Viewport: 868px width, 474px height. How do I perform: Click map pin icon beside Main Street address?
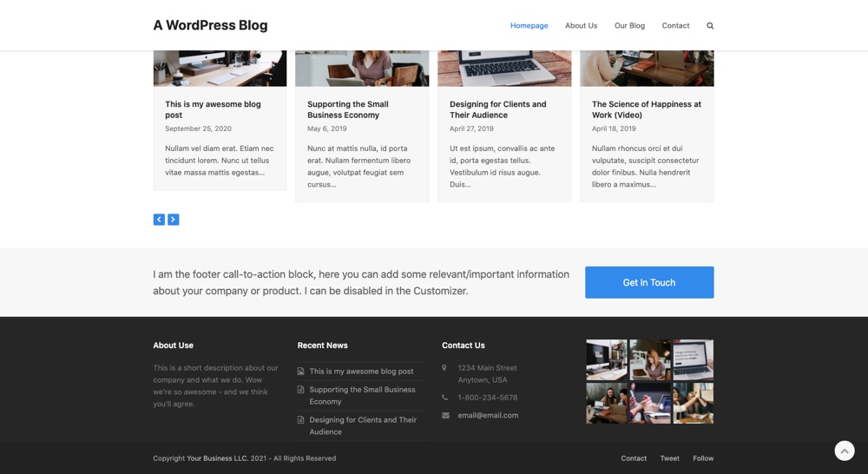444,368
